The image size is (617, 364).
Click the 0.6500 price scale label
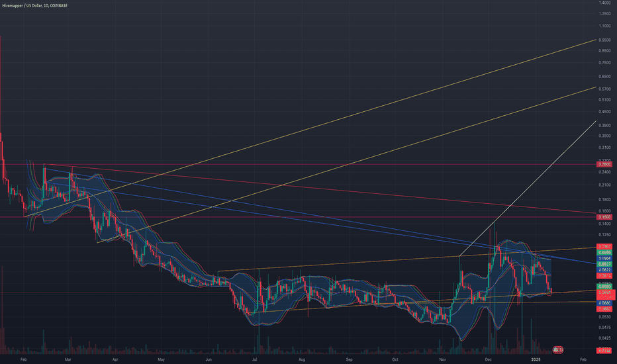coord(604,77)
